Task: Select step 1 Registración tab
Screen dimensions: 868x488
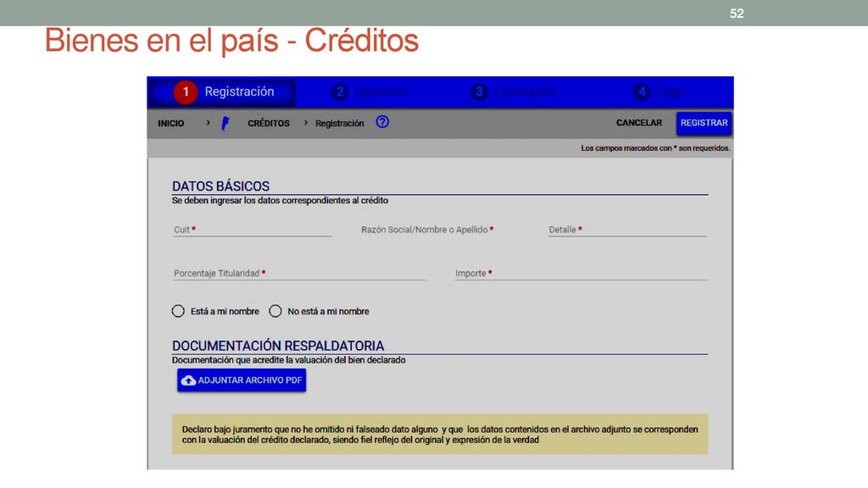Action: 222,91
